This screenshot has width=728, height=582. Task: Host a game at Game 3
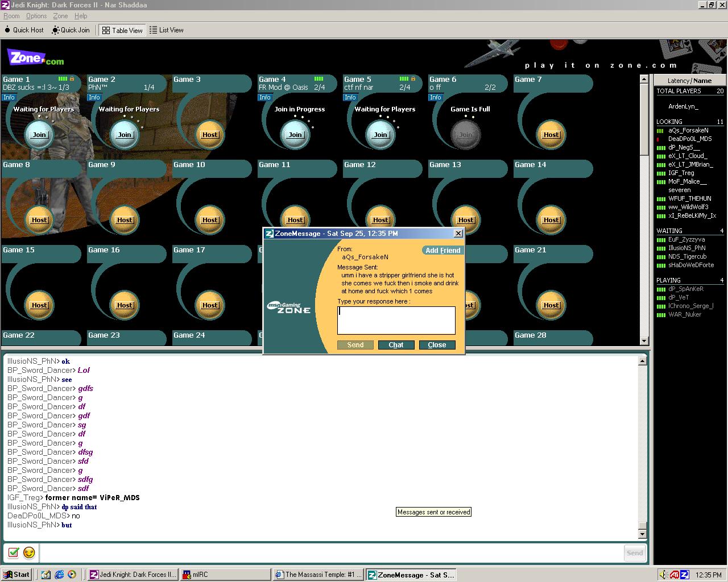(x=210, y=135)
